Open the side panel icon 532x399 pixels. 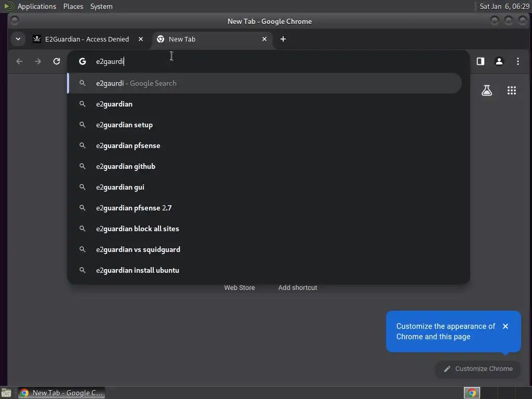481,61
